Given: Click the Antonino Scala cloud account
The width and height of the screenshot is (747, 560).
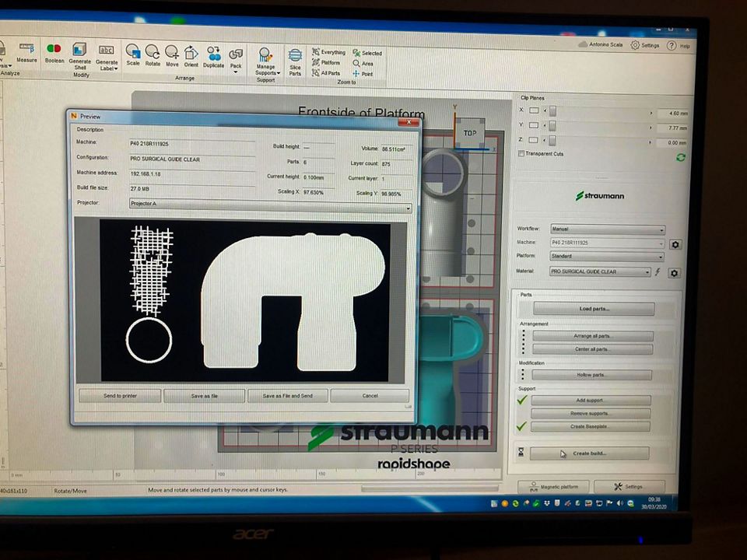Looking at the screenshot, I should point(600,44).
